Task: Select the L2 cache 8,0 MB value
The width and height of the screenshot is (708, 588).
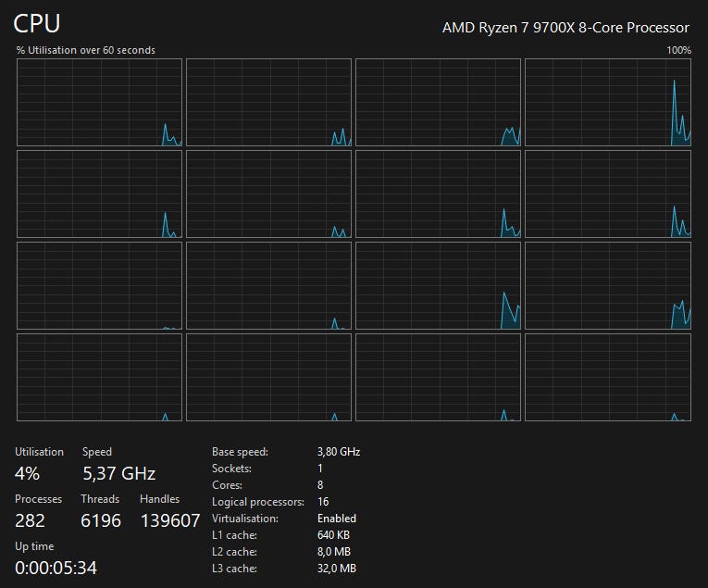Action: (x=334, y=552)
